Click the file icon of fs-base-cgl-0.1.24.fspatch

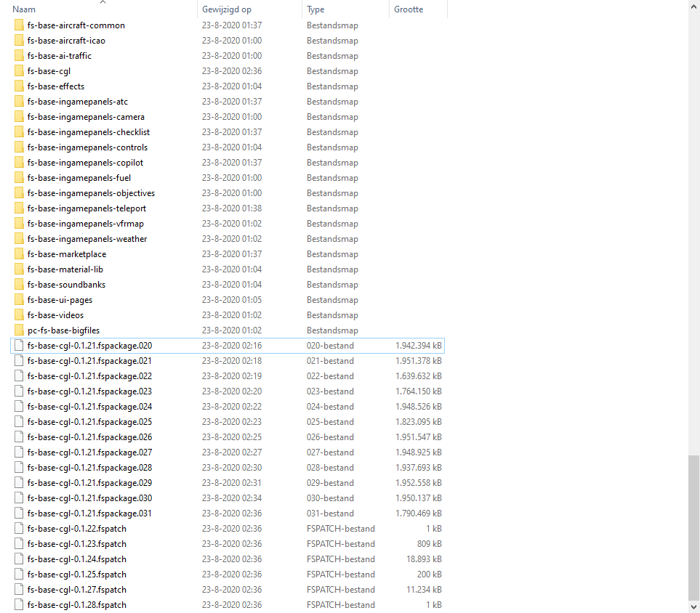pos(19,559)
